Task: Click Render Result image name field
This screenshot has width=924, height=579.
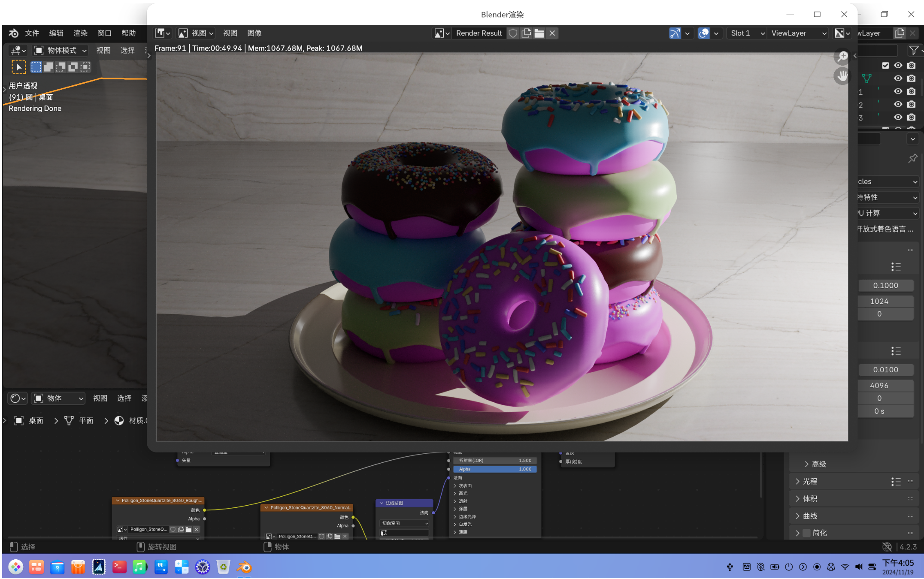Action: coord(479,33)
